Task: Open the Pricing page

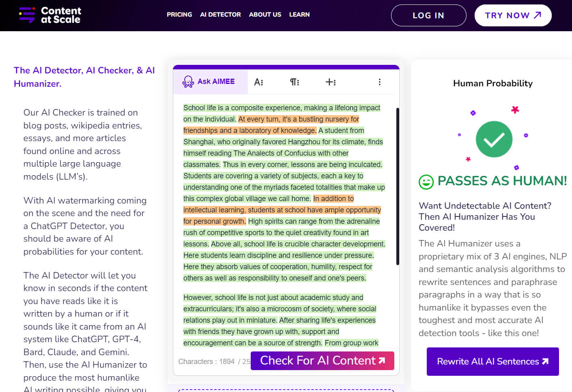Action: point(179,15)
